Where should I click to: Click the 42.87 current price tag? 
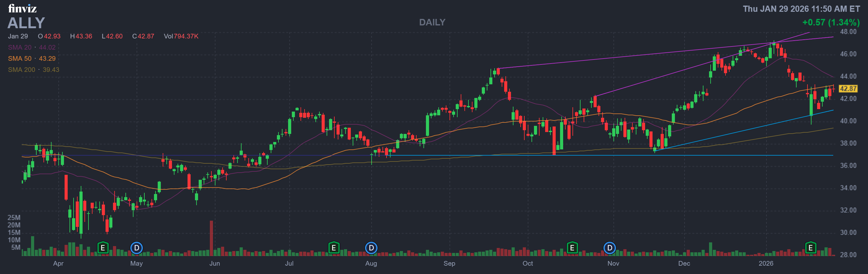point(848,89)
